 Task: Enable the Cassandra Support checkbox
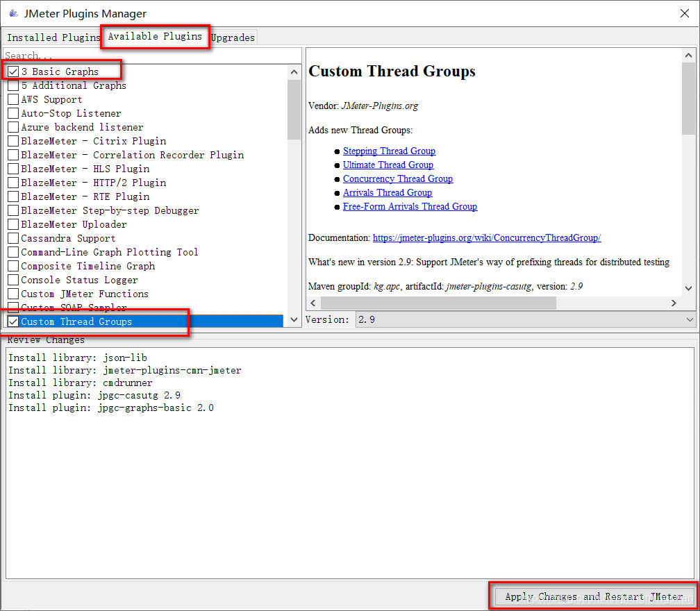pyautogui.click(x=13, y=238)
